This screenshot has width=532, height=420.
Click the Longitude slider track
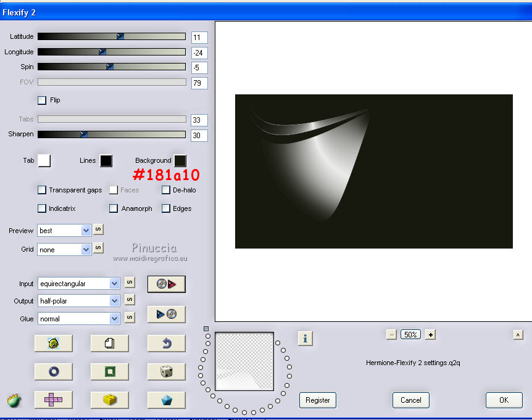click(112, 52)
